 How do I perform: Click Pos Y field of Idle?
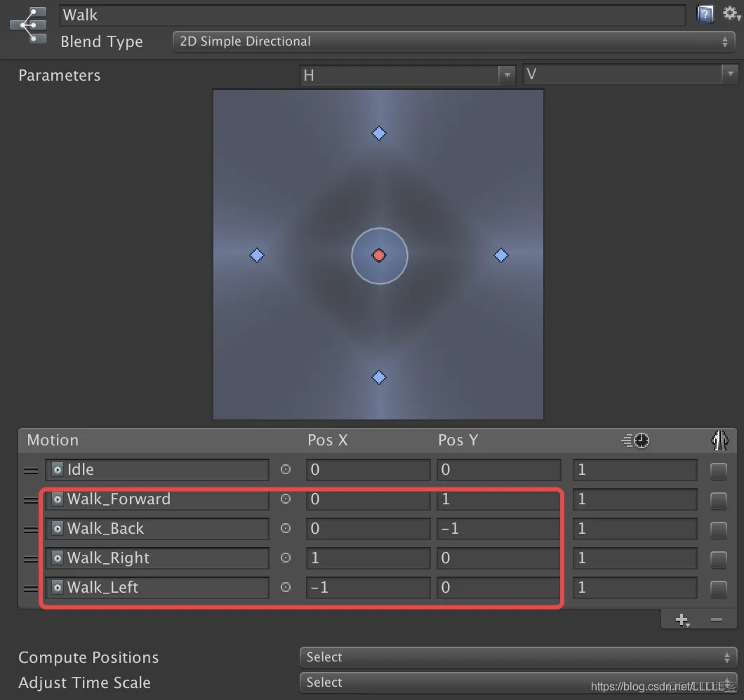(498, 469)
